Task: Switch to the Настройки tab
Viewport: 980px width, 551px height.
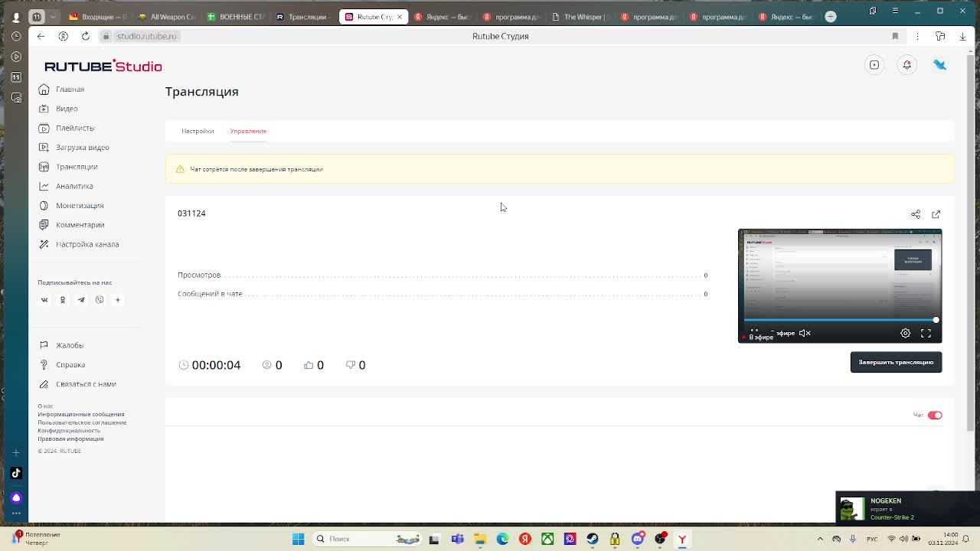Action: click(198, 131)
